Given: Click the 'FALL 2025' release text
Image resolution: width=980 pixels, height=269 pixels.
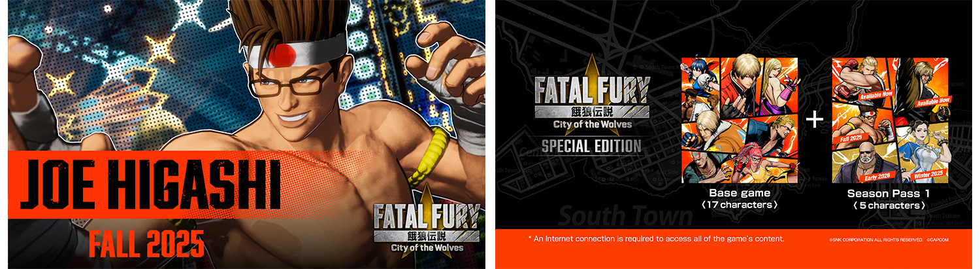Looking at the screenshot, I should pos(146,244).
